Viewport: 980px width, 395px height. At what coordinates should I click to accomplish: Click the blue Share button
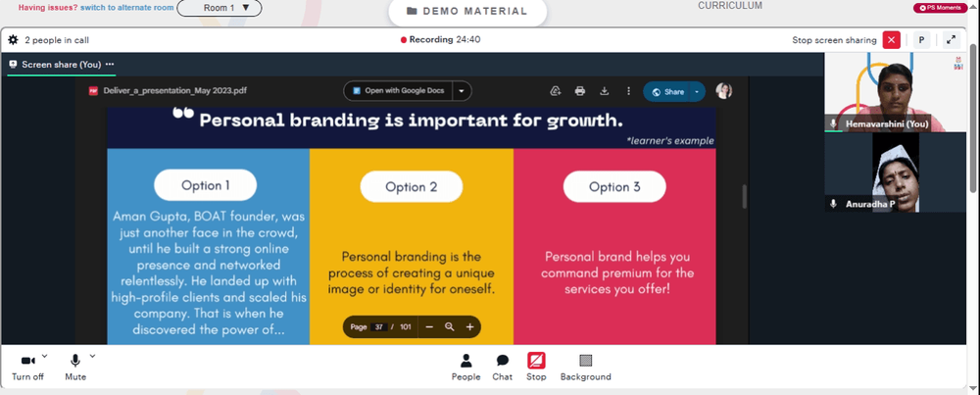666,92
